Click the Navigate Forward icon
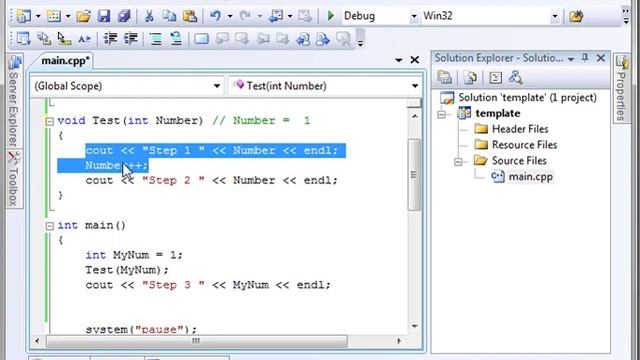The image size is (640, 360). pos(304,16)
